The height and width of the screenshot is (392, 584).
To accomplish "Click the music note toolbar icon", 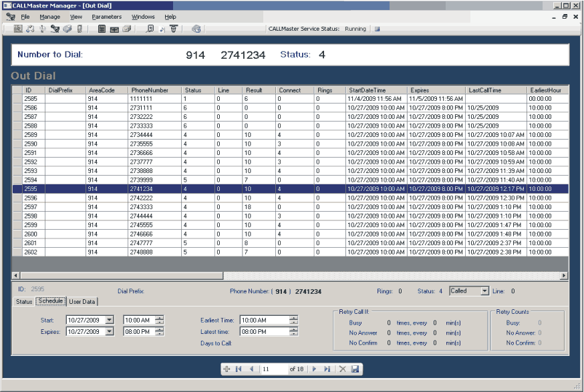I will 162,29.
